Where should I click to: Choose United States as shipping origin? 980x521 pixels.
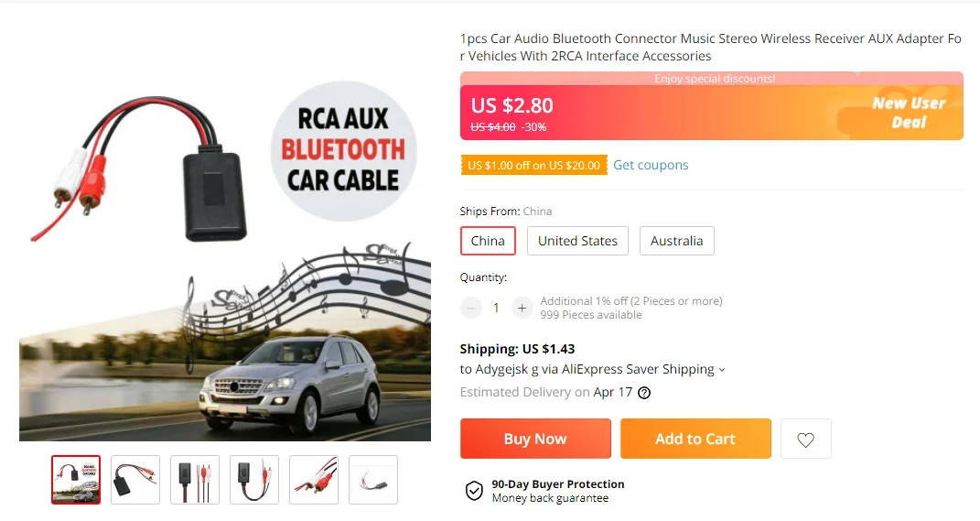point(577,241)
